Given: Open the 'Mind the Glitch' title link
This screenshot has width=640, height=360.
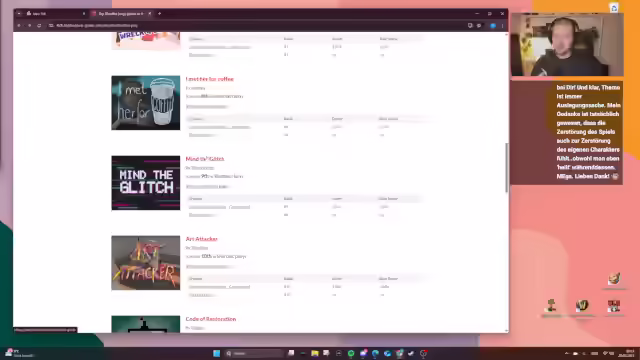Looking at the screenshot, I should [204, 159].
